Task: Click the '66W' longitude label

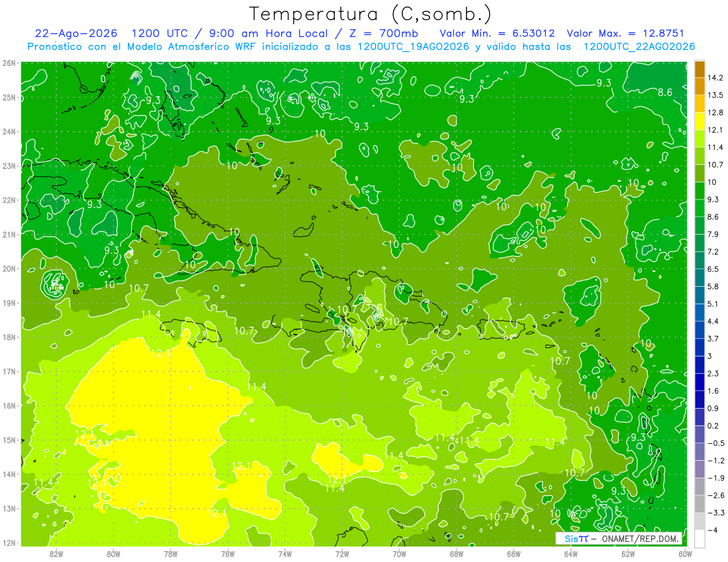Action: pyautogui.click(x=514, y=553)
